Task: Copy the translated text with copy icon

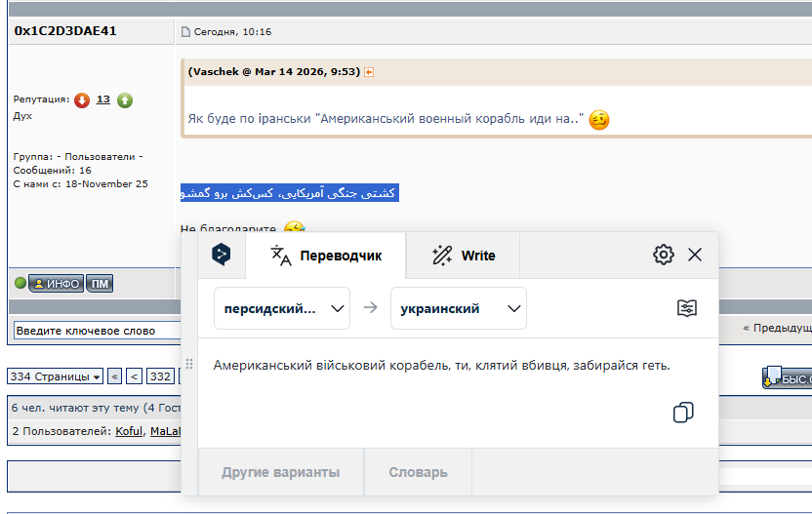Action: (x=683, y=413)
